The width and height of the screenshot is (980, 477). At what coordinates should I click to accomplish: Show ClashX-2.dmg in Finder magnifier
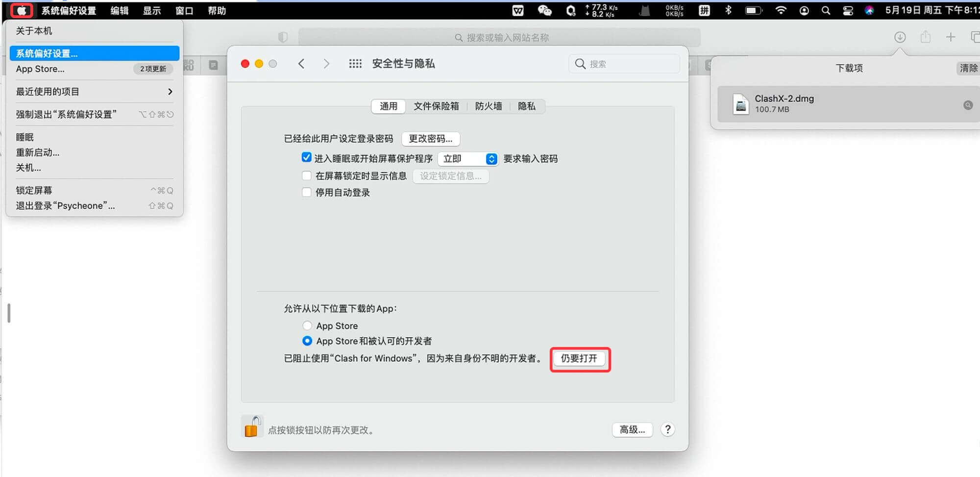pos(968,105)
